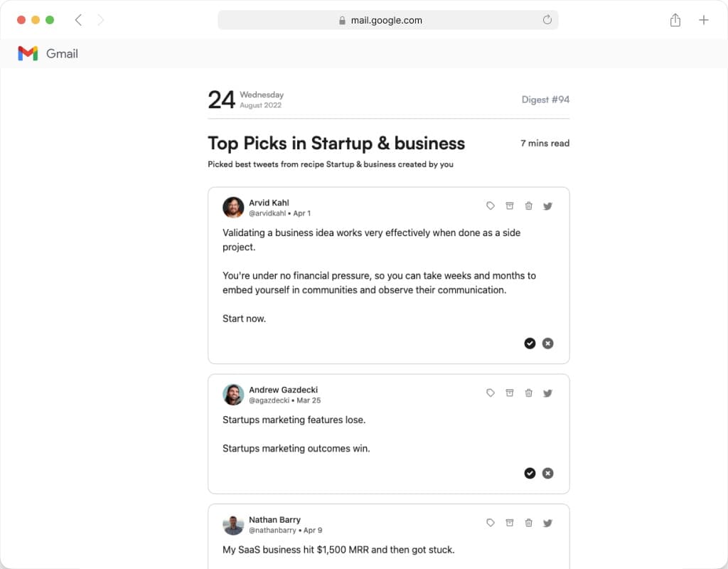The height and width of the screenshot is (569, 728).
Task: Delete Arvid Kahl's tweet with trash icon
Action: [529, 206]
